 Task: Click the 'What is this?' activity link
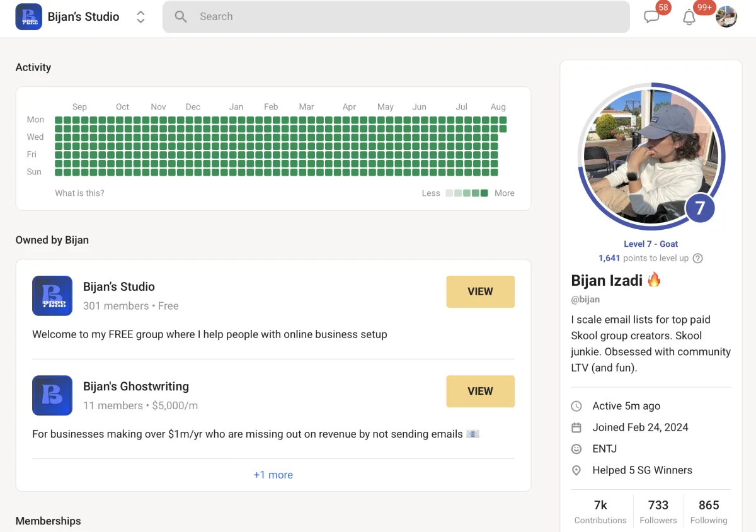point(79,193)
